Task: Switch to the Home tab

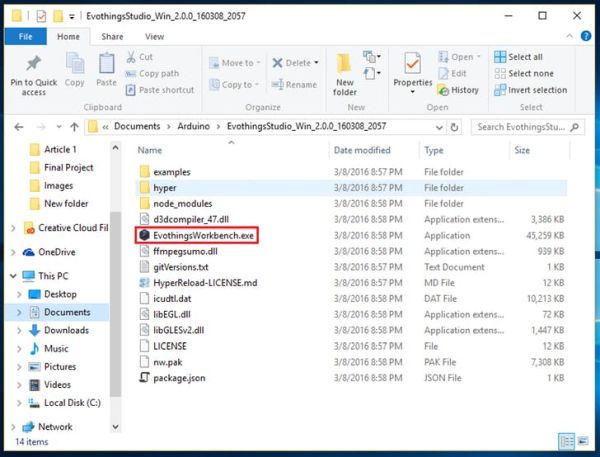Action: click(68, 37)
